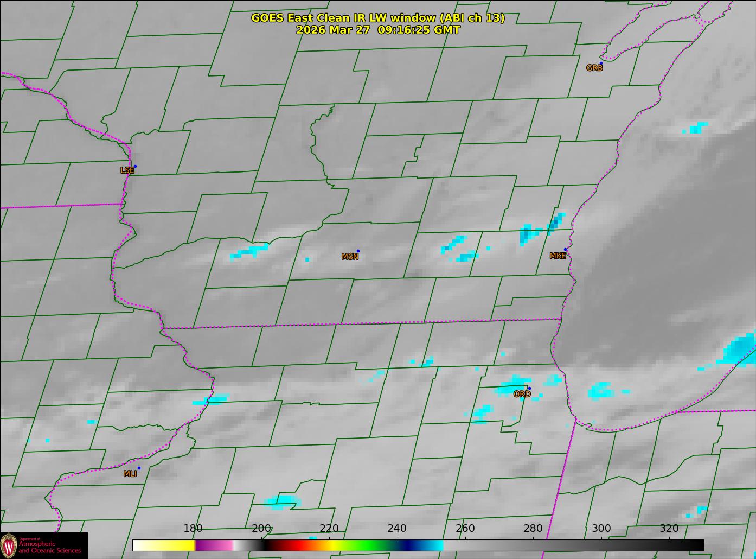Select the 240 colorbar tick label

coord(397,529)
